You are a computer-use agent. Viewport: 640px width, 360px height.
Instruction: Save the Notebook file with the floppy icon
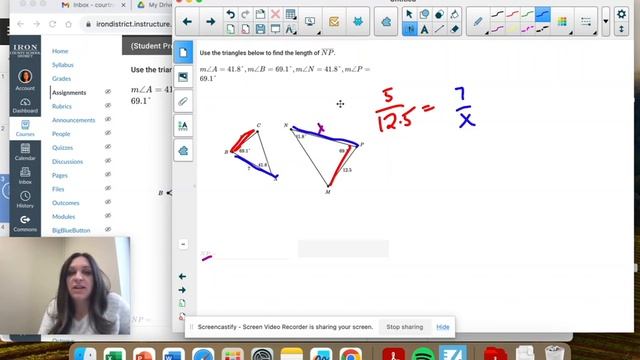[260, 29]
